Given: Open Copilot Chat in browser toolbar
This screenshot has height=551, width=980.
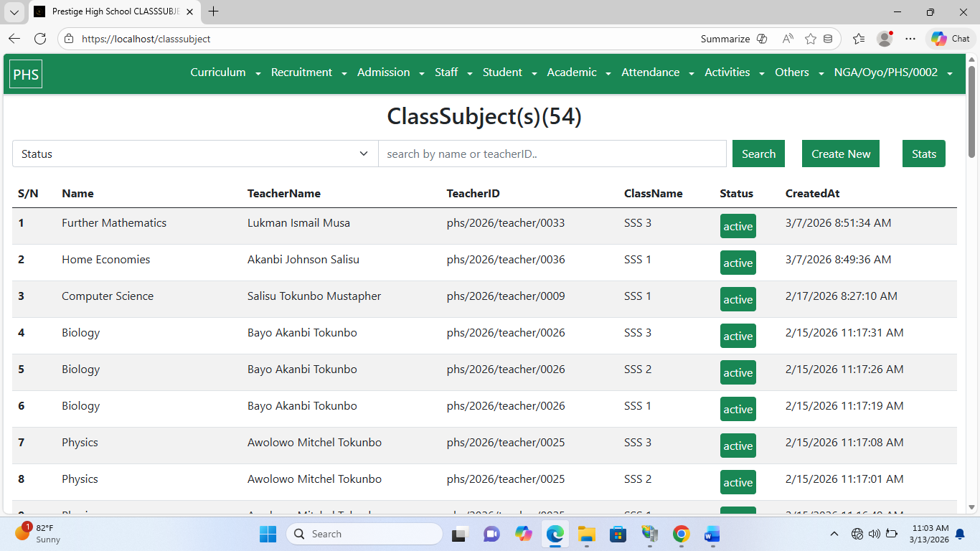Looking at the screenshot, I should [951, 39].
